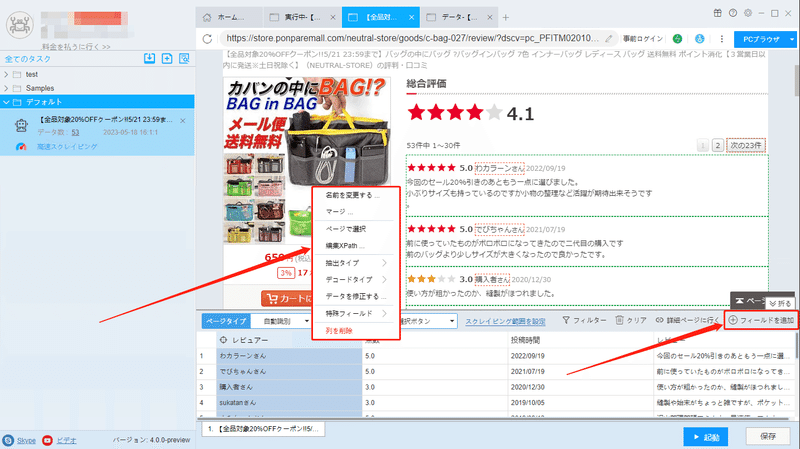Image resolution: width=800 pixels, height=449 pixels.
Task: Open settings gear icon in title bar
Action: click(748, 13)
